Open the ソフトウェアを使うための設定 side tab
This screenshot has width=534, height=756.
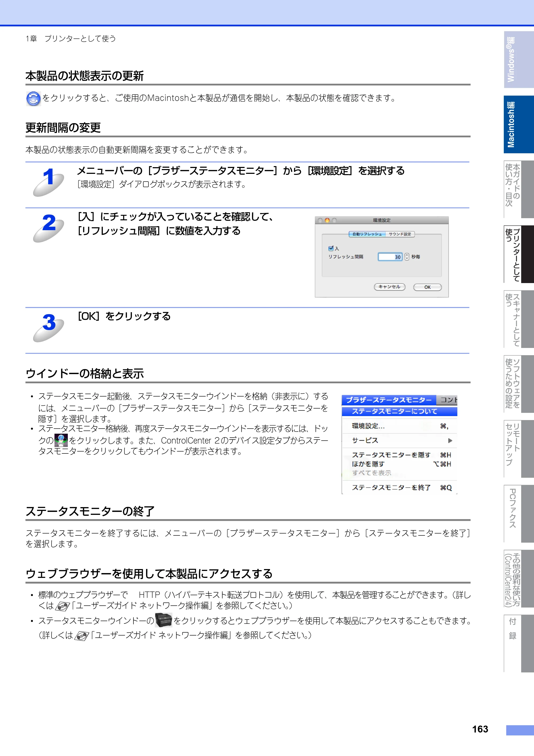[x=519, y=384]
